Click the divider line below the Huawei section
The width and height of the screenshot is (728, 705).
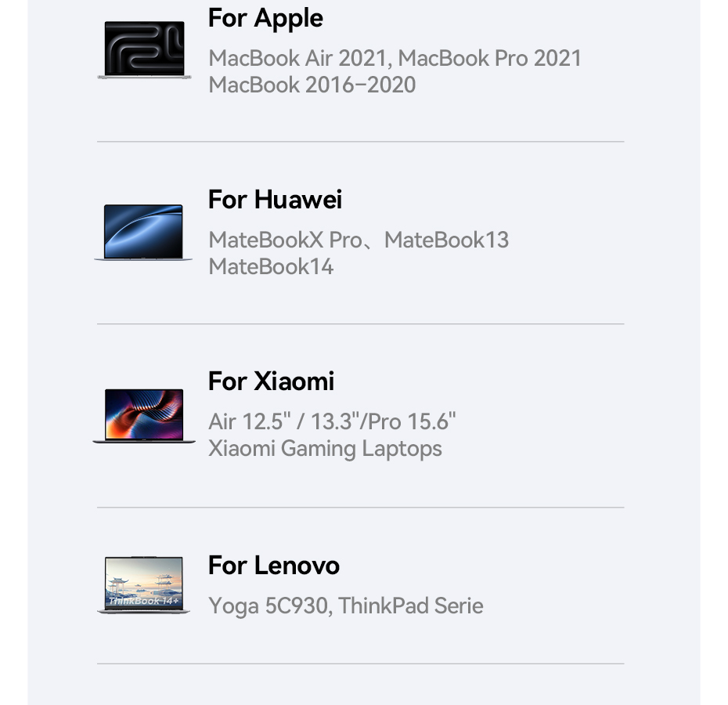pos(360,324)
